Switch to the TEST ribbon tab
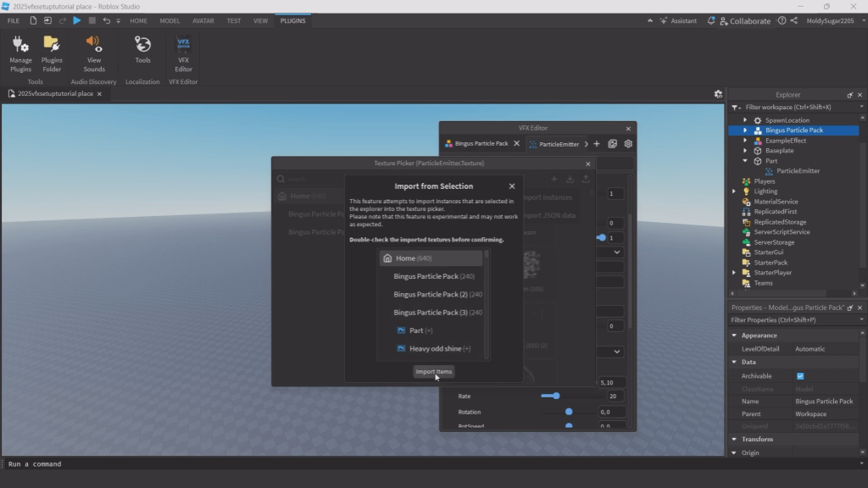868x488 pixels. pos(234,20)
